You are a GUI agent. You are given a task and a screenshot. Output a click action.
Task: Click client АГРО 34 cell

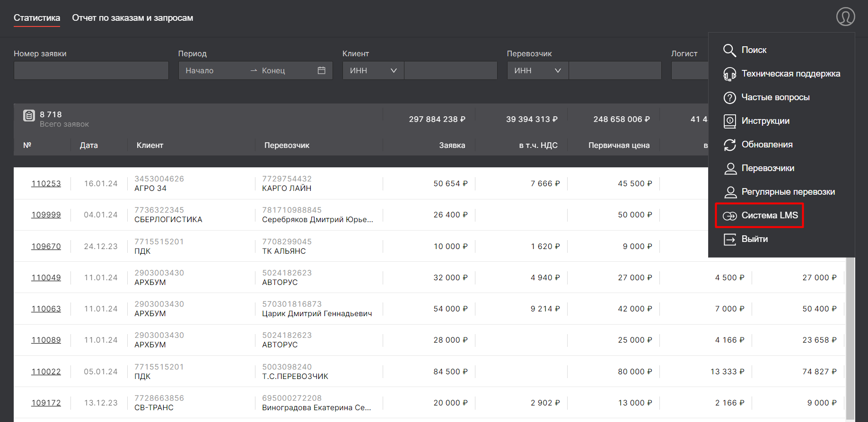(x=150, y=188)
